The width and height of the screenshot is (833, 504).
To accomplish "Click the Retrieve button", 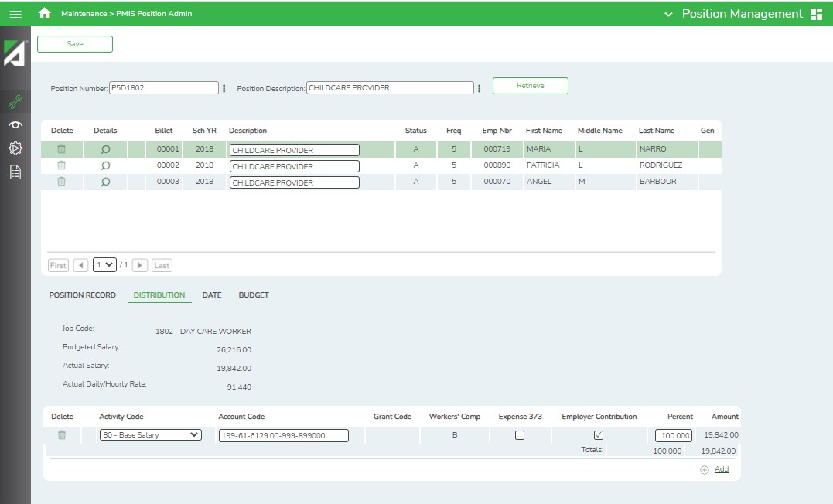I will (x=530, y=86).
